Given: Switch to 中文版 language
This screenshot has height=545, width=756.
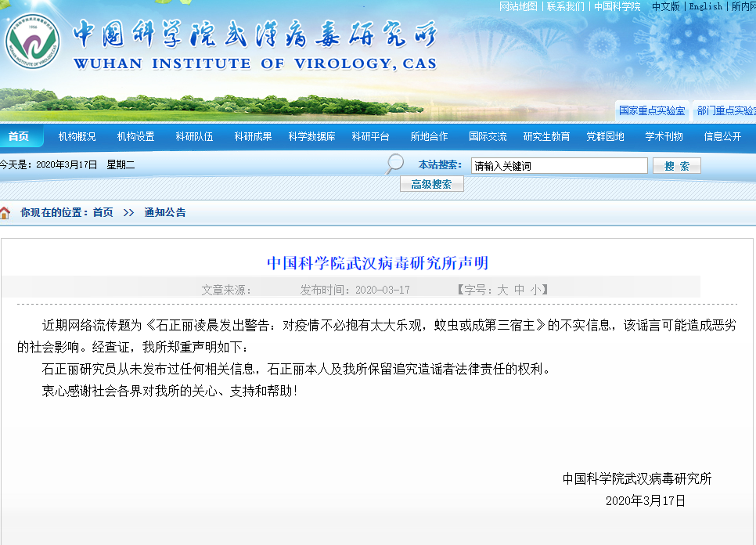Looking at the screenshot, I should [x=666, y=6].
